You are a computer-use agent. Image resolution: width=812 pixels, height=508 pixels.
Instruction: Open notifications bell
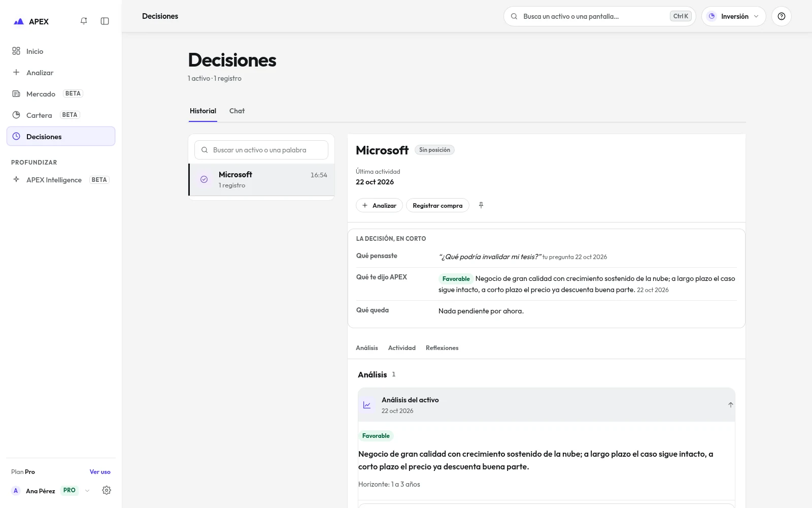(84, 21)
